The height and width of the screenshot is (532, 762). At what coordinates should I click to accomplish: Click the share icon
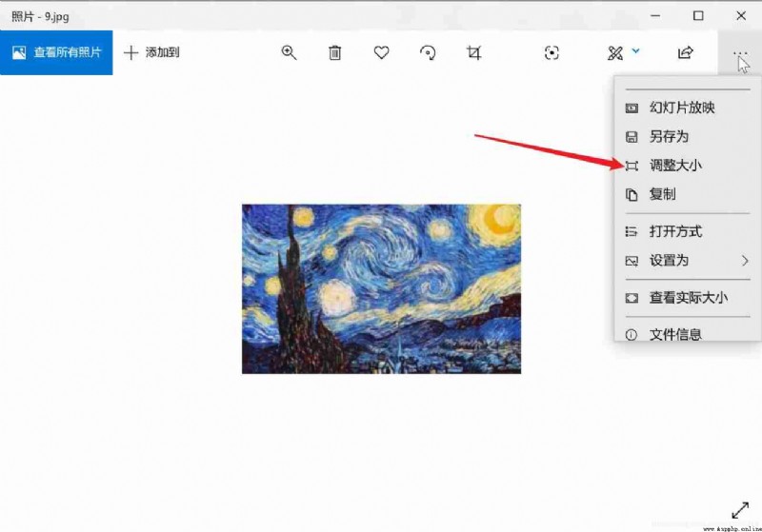pyautogui.click(x=685, y=52)
